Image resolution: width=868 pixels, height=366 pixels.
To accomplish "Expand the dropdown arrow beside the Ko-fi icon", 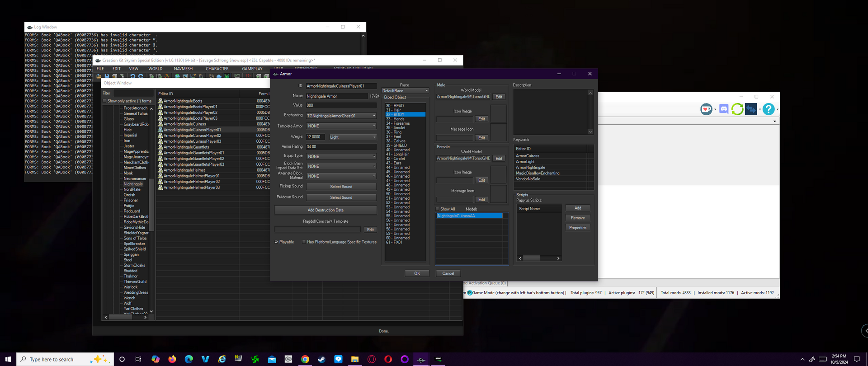I will tap(715, 109).
